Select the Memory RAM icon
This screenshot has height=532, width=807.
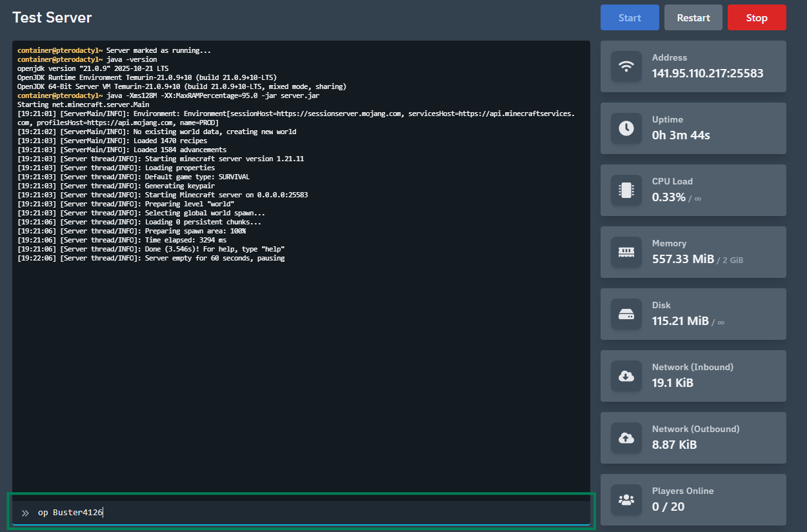point(626,252)
